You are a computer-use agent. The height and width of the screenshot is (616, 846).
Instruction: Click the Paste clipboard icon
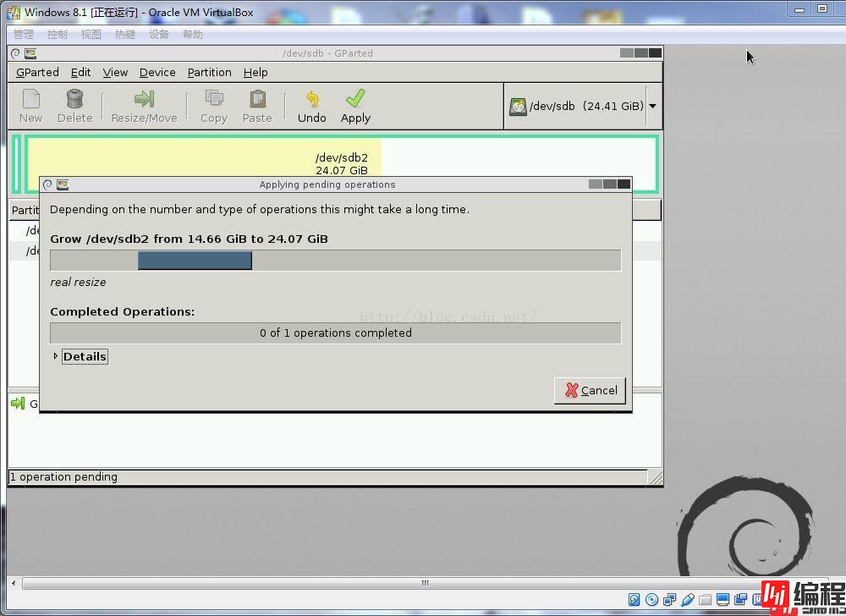tap(257, 100)
